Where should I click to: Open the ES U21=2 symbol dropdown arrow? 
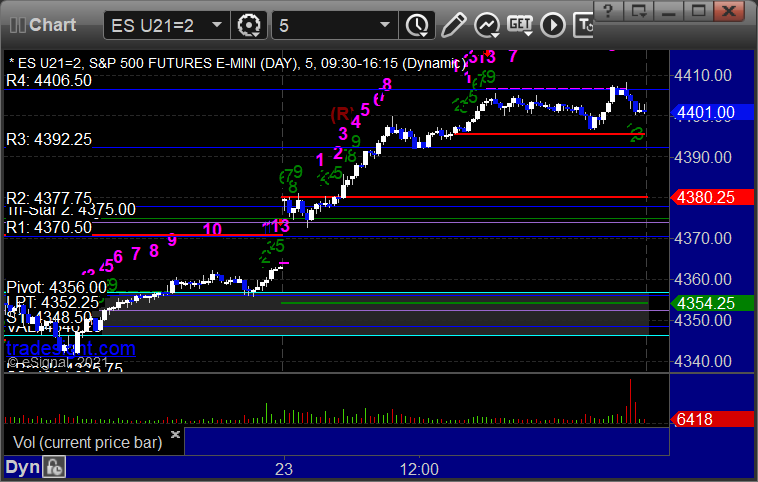tap(217, 25)
